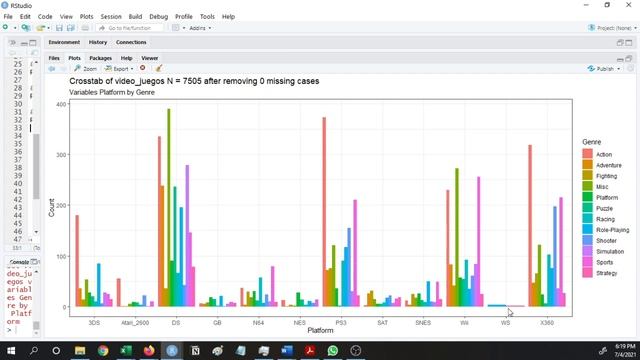Image resolution: width=640 pixels, height=360 pixels.
Task: Expand the Publish options arrow
Action: tap(618, 69)
